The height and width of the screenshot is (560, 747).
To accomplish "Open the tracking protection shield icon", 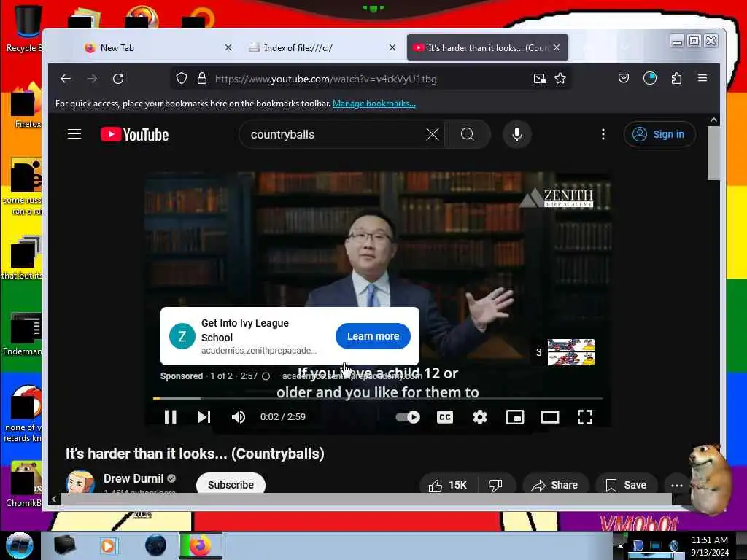I will (181, 79).
